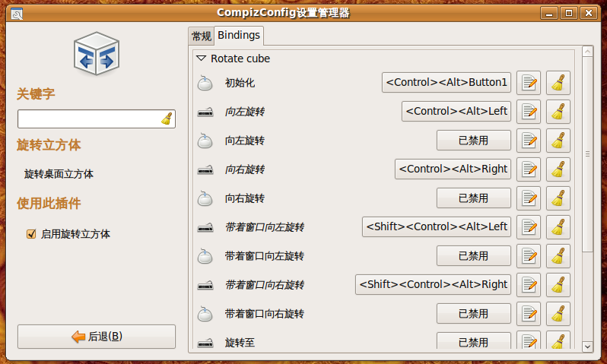The image size is (607, 364).
Task: Collapse the Rotate cube section
Action: coord(202,59)
